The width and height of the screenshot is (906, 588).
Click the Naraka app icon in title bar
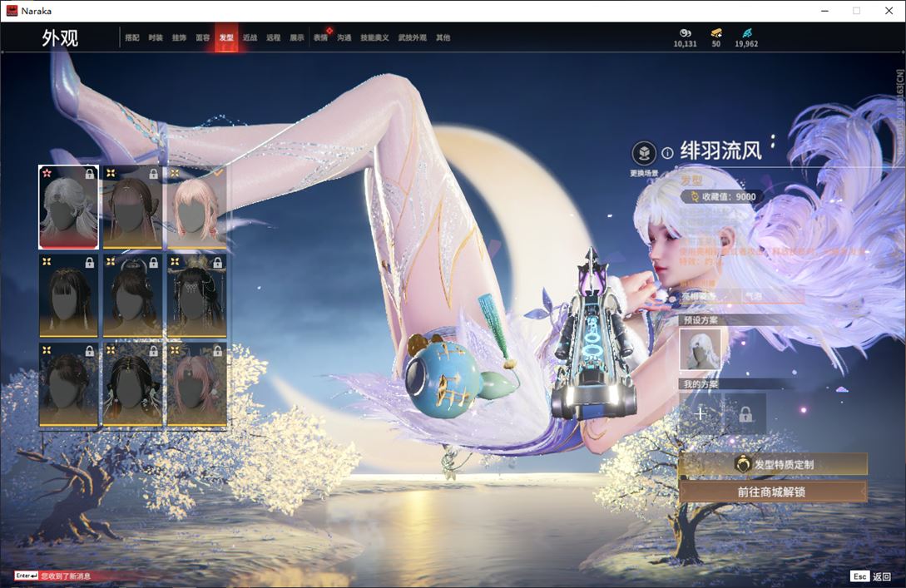point(12,11)
